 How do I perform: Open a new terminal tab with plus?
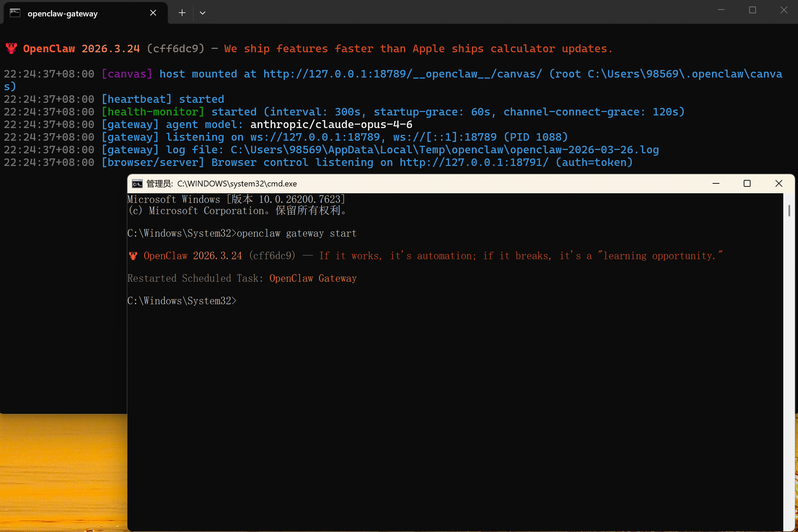click(x=182, y=13)
